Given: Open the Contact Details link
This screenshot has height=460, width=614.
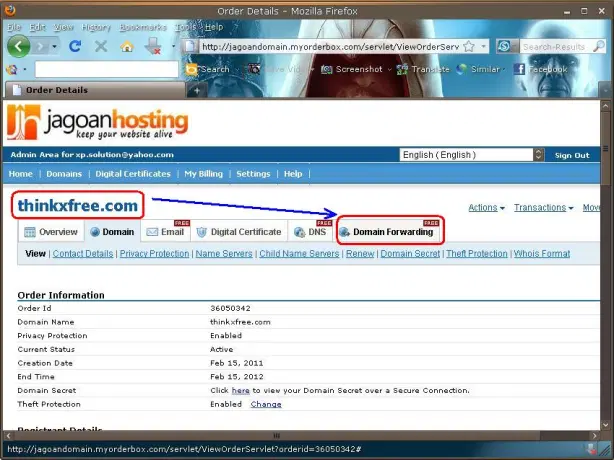Looking at the screenshot, I should [x=83, y=254].
